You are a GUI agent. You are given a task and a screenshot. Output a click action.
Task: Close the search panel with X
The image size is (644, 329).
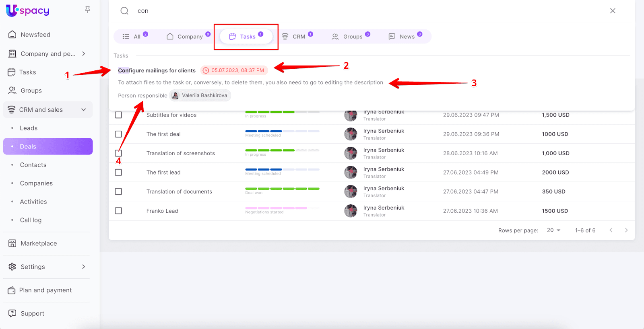613,11
